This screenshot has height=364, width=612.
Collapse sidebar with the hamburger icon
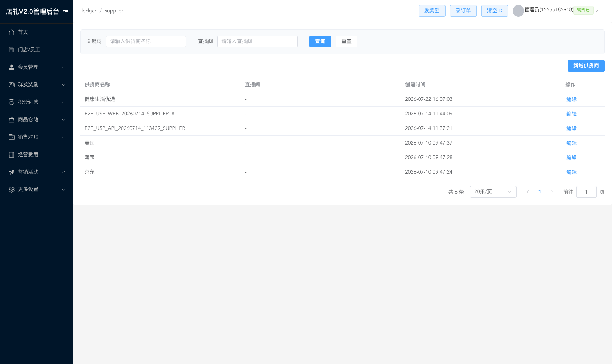coord(66,12)
